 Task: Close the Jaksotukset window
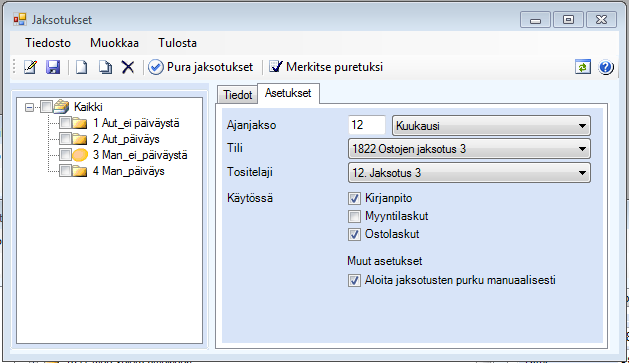click(601, 20)
